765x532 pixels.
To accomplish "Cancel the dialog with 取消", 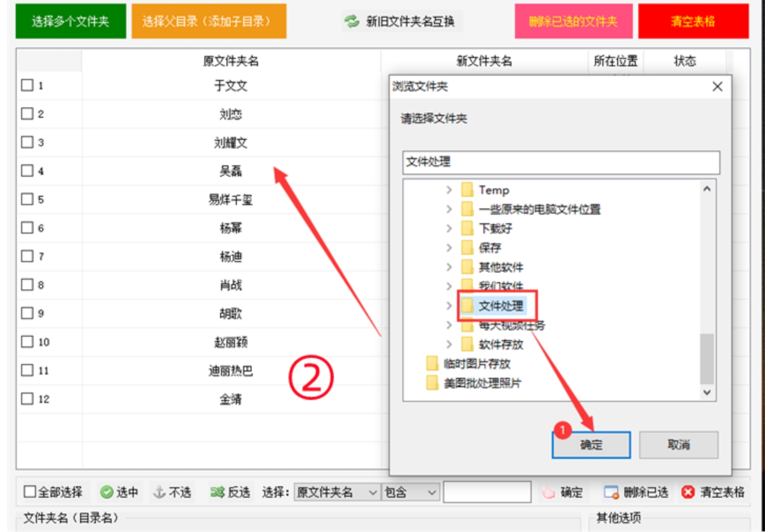I will point(679,445).
